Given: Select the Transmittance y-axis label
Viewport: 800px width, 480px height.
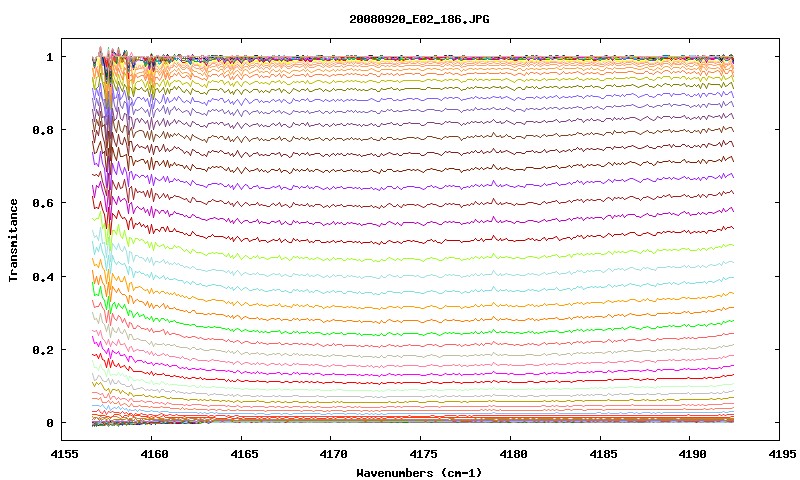Looking at the screenshot, I should [x=13, y=240].
